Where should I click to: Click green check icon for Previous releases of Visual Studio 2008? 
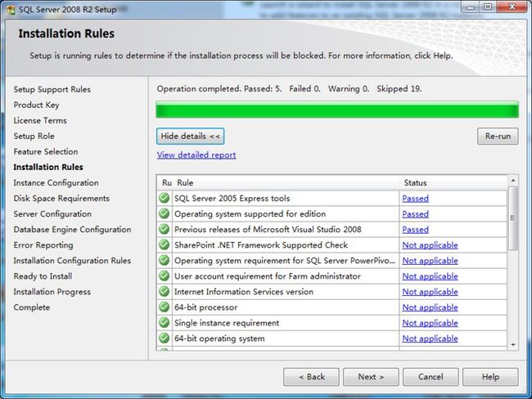[x=165, y=229]
